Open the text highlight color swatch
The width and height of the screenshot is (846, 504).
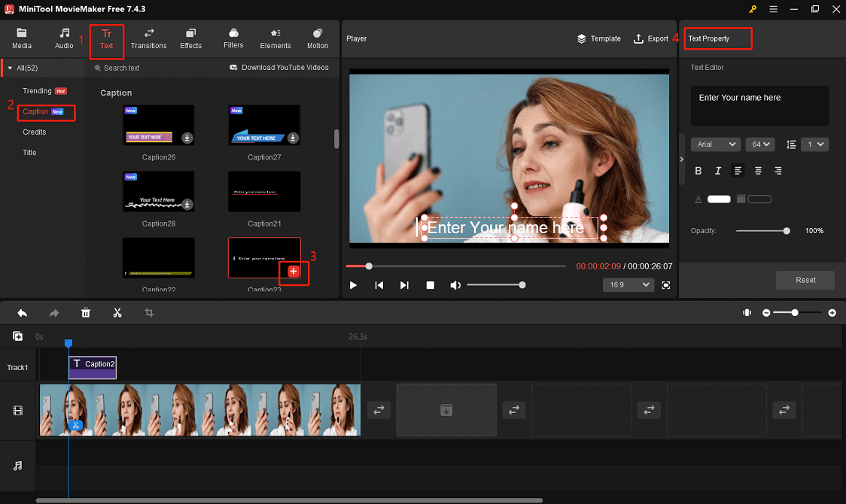click(x=759, y=199)
